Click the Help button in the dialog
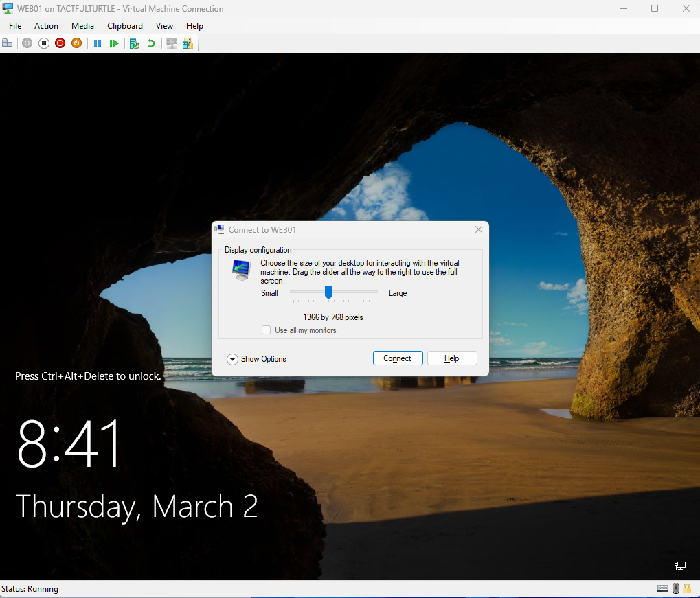Image resolution: width=700 pixels, height=598 pixels. [x=451, y=358]
